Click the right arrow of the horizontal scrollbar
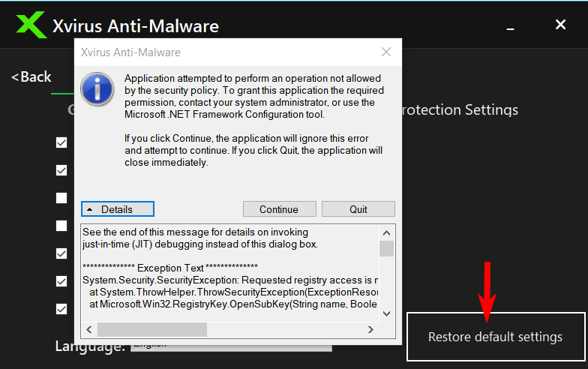The width and height of the screenshot is (588, 369). (370, 329)
